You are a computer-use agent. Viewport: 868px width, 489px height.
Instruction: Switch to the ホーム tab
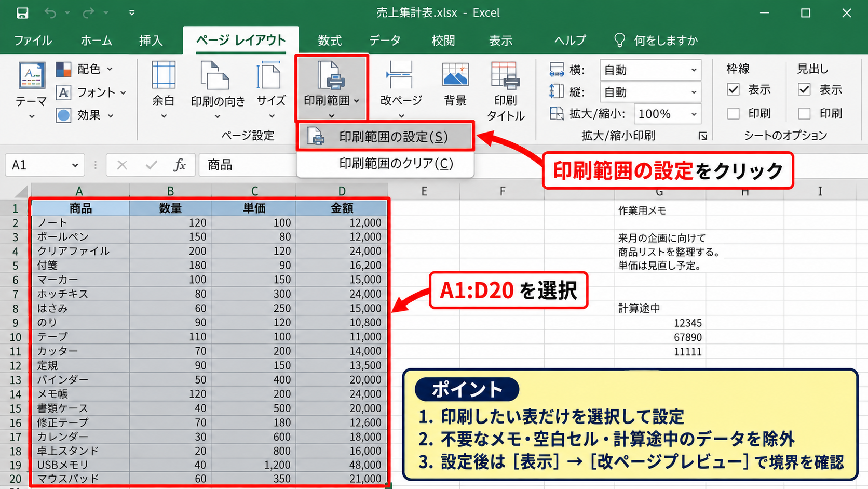tap(96, 41)
